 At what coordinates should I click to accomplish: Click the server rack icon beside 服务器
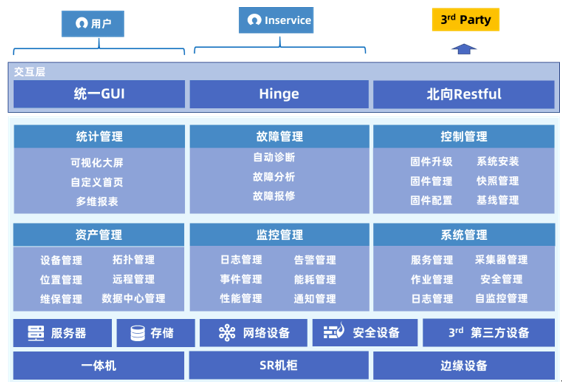[x=36, y=333]
